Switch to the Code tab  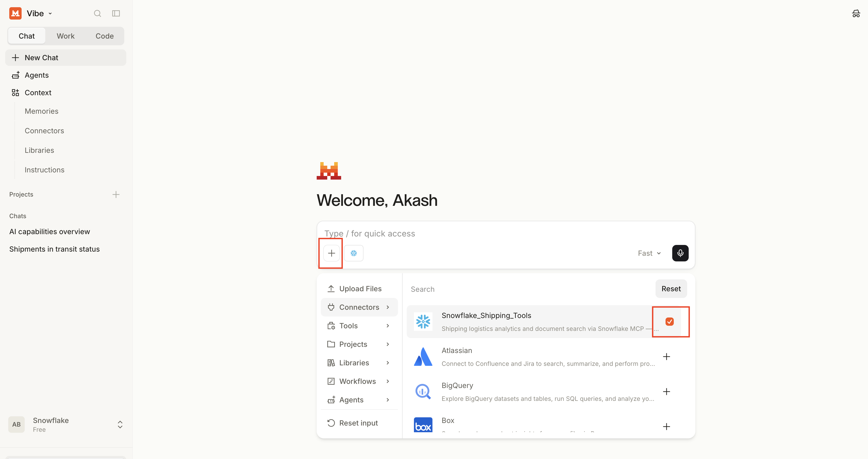(104, 36)
